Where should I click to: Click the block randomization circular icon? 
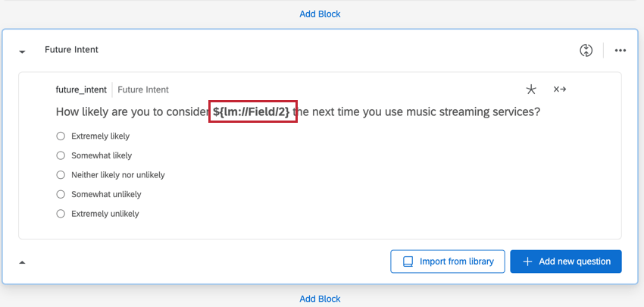[x=585, y=50]
